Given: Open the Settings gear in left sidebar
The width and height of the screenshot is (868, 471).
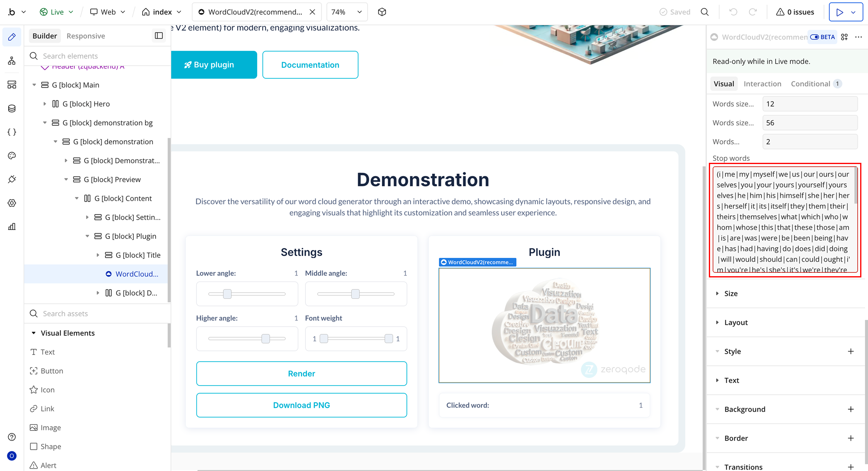Looking at the screenshot, I should pyautogui.click(x=12, y=203).
